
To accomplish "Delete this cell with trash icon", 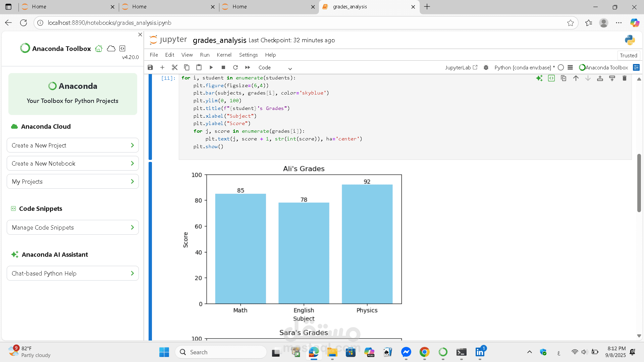I will (x=625, y=78).
